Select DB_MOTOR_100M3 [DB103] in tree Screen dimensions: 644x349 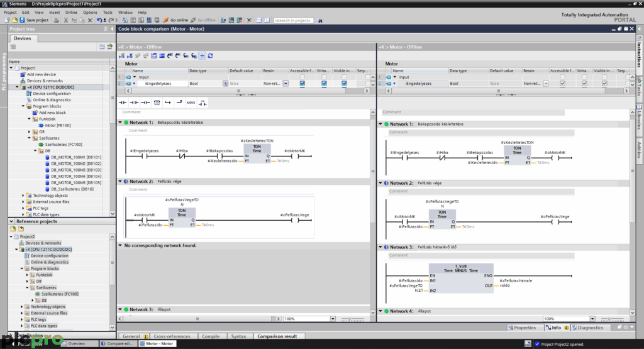click(x=76, y=170)
